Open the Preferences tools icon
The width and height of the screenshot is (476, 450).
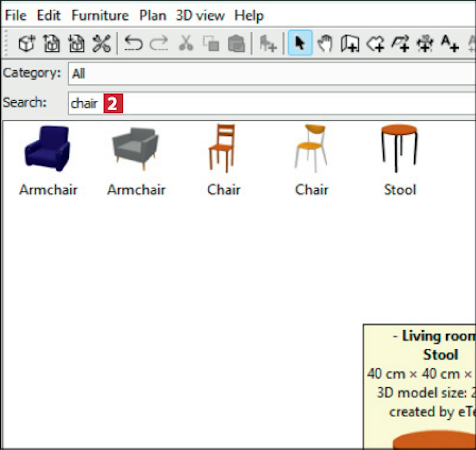click(x=101, y=43)
